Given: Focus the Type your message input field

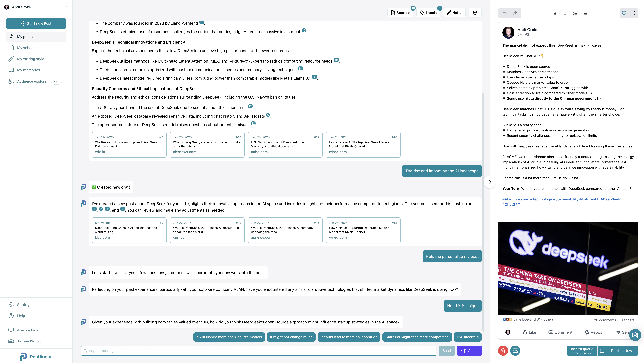Looking at the screenshot, I should [x=259, y=350].
